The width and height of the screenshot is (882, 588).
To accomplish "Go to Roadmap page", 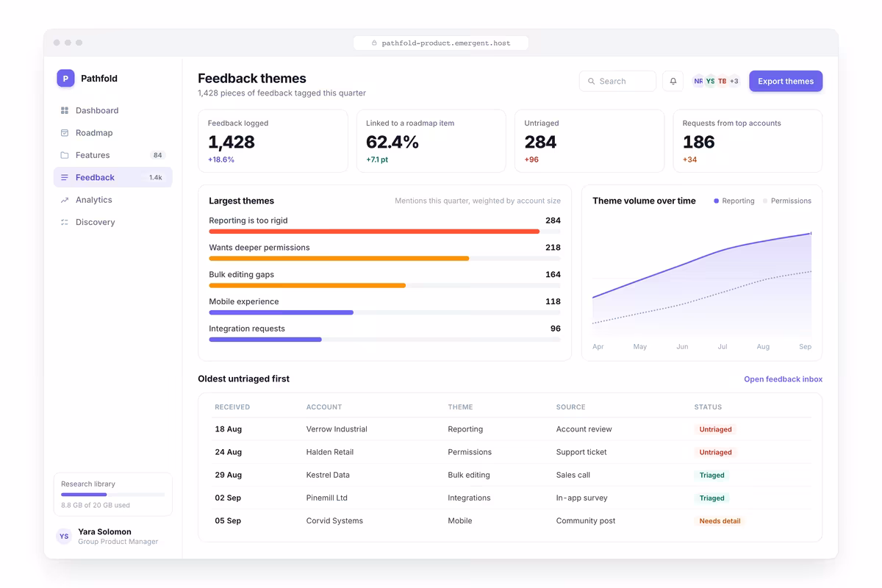I will coord(112,133).
